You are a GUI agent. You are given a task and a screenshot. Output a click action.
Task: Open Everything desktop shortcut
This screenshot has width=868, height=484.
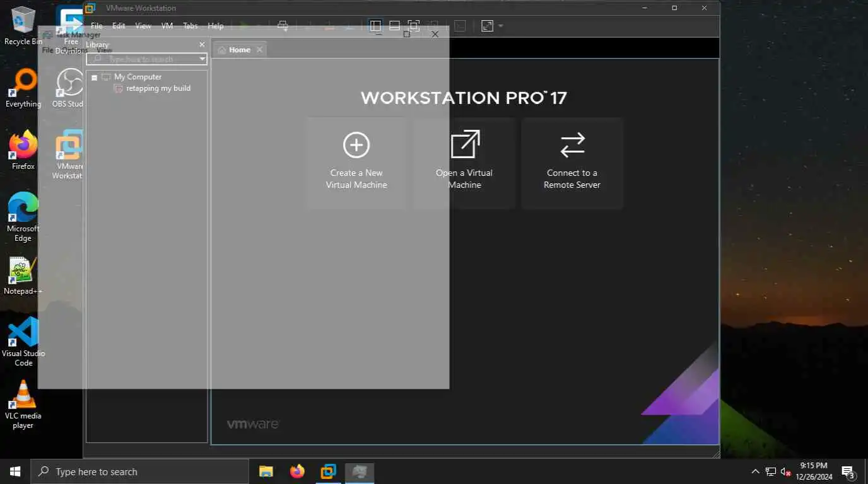click(23, 89)
